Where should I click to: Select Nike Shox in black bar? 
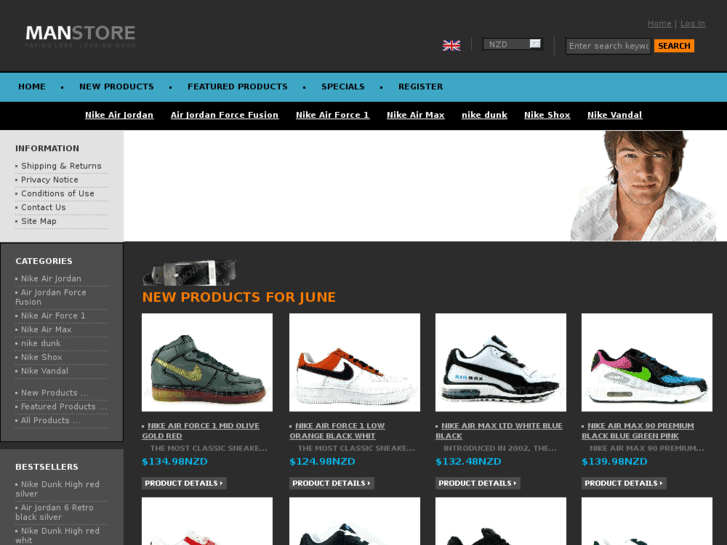coord(547,115)
